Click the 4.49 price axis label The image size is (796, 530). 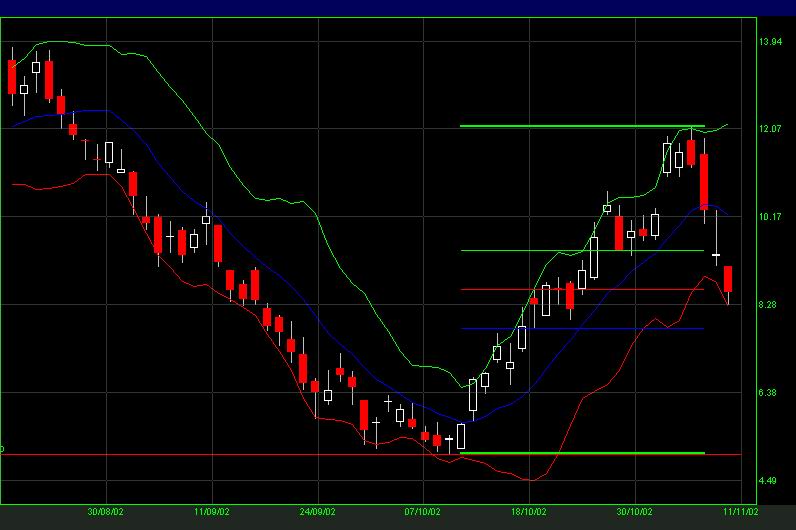(x=768, y=480)
